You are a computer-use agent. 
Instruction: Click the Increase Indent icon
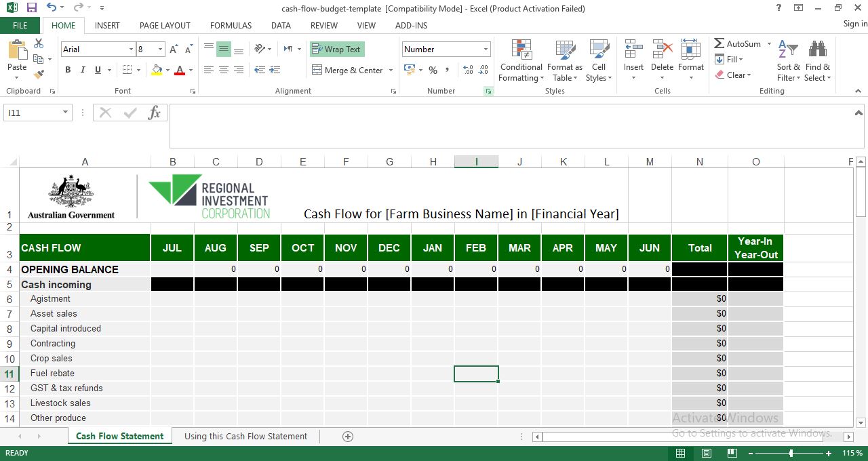coord(275,70)
